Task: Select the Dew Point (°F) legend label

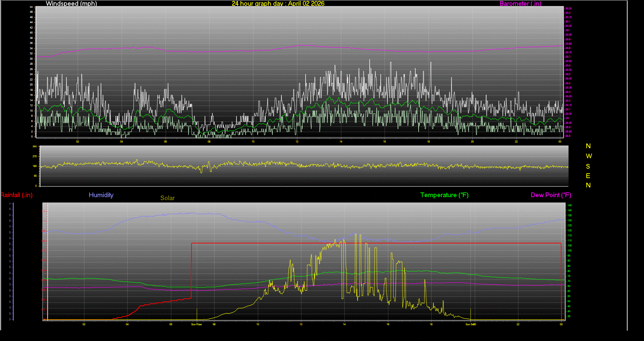Action: [x=551, y=195]
